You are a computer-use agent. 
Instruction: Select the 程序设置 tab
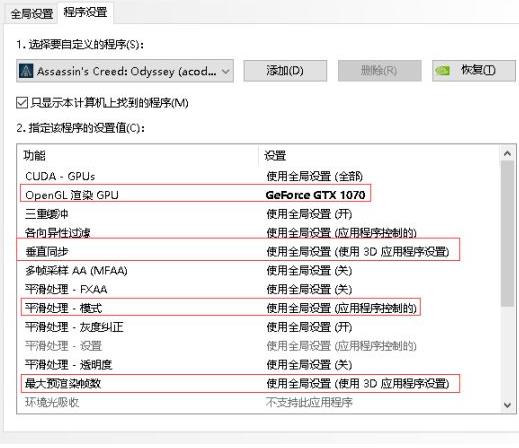(85, 13)
